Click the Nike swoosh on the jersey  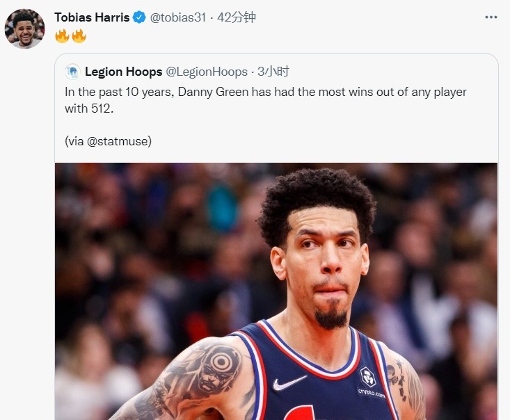pyautogui.click(x=289, y=382)
